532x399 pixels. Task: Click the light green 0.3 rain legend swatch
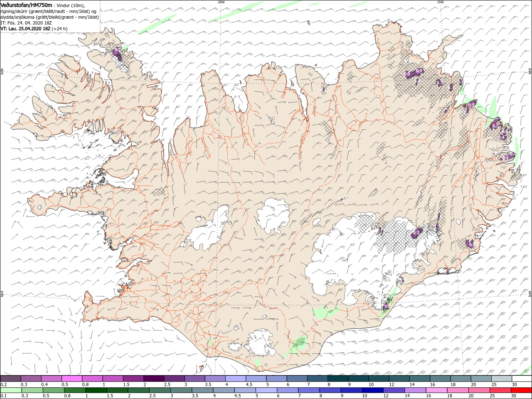tap(32, 390)
